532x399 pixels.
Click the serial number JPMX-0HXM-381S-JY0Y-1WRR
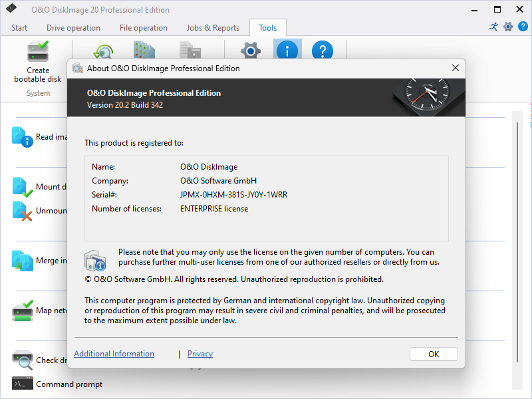234,195
